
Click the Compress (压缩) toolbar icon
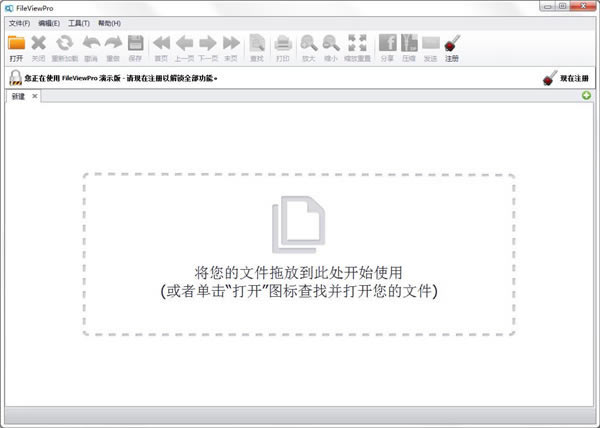click(x=409, y=42)
